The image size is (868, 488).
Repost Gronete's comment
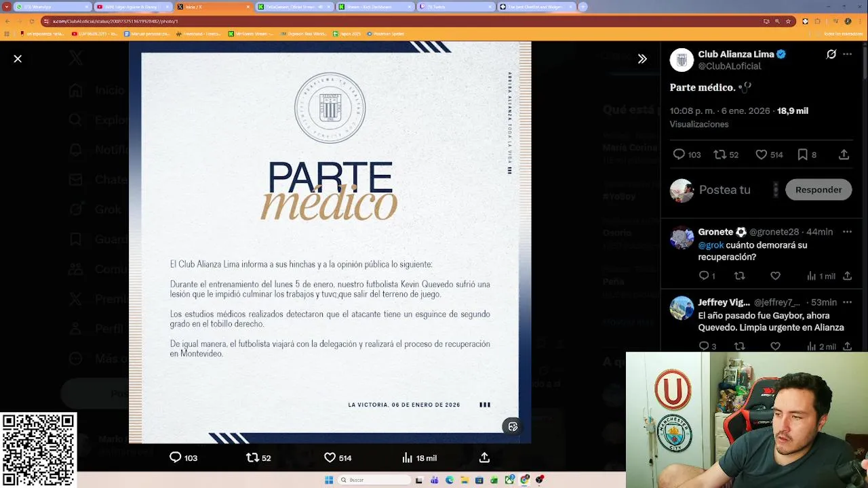pyautogui.click(x=740, y=276)
